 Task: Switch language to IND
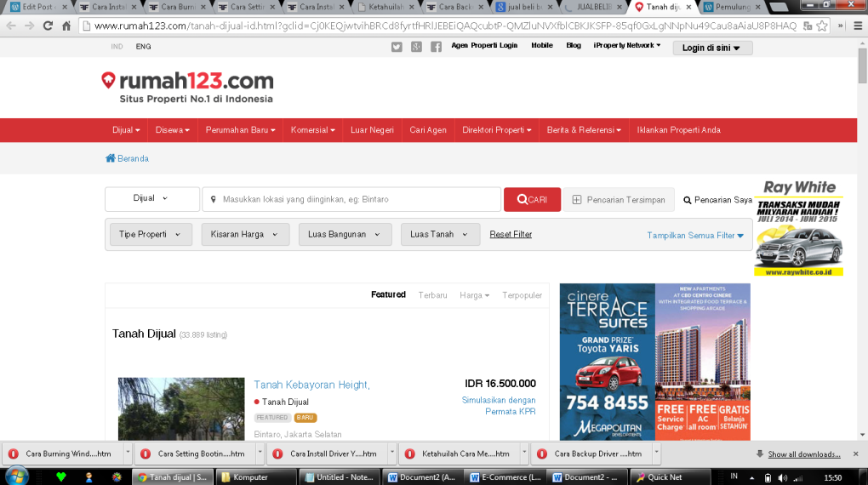[117, 47]
